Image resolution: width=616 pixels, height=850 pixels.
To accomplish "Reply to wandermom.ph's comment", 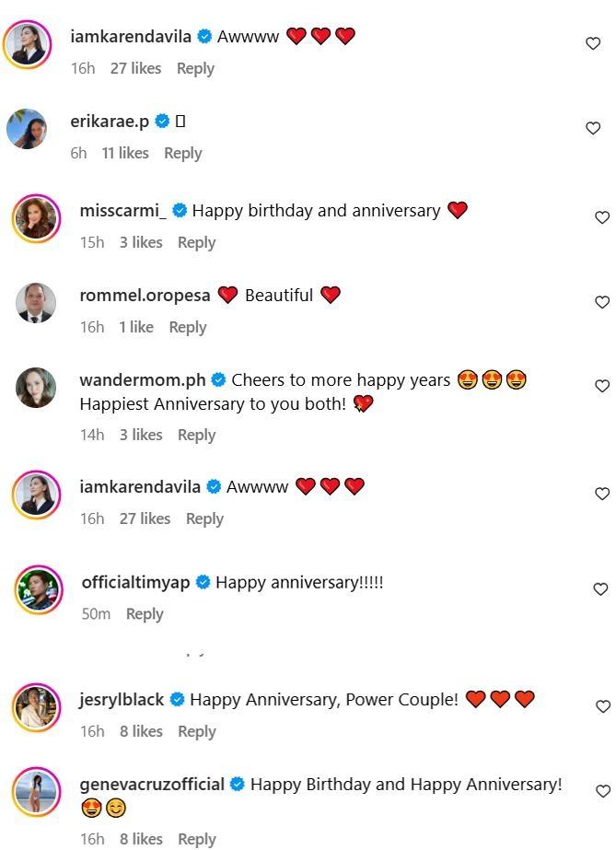I will (196, 435).
